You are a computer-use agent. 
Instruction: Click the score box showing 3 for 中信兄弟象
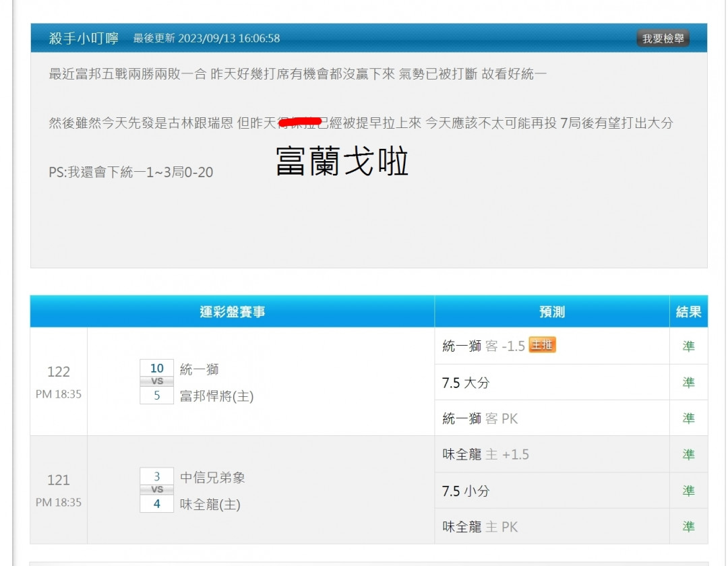point(157,476)
